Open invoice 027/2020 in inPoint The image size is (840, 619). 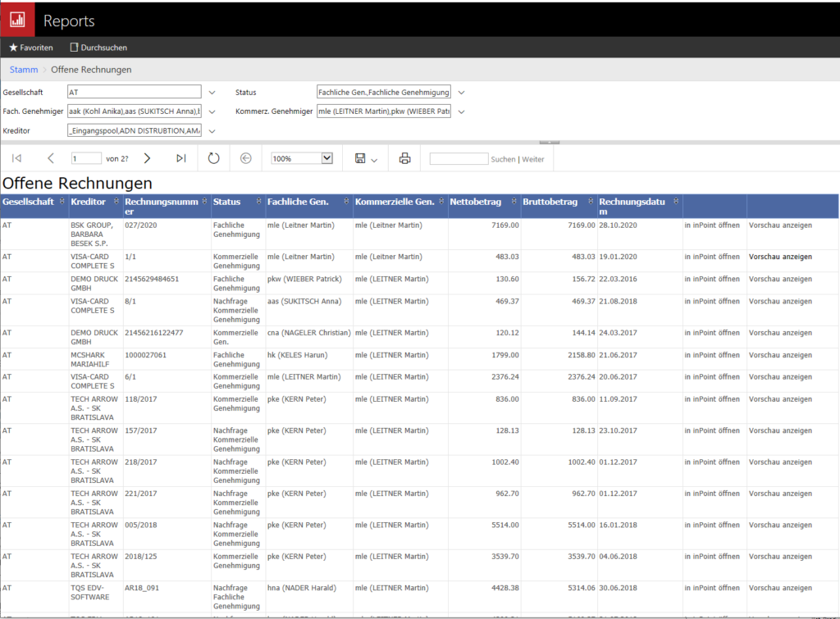coord(711,225)
